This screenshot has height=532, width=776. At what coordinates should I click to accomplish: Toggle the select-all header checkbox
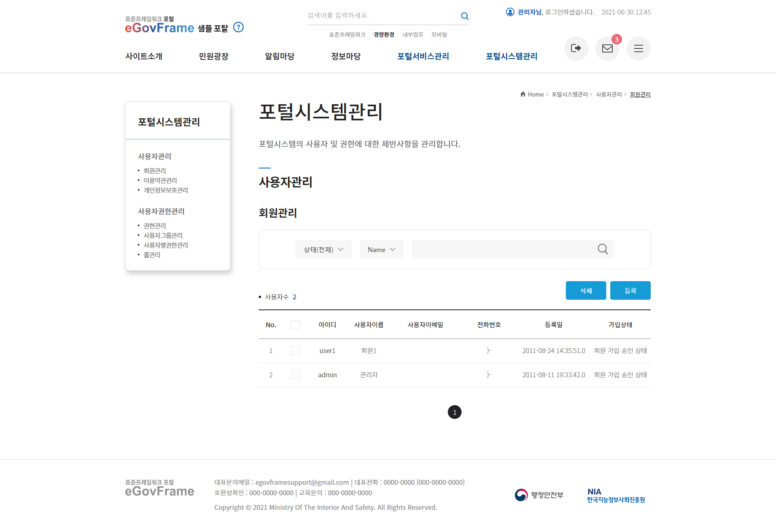click(295, 325)
